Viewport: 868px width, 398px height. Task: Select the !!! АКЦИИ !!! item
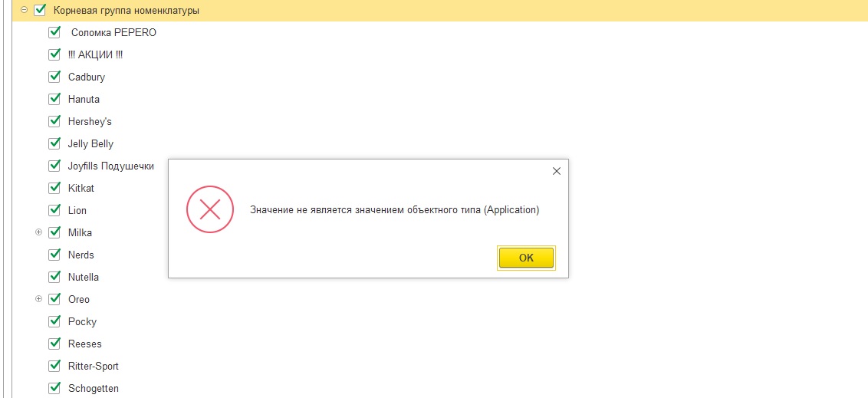point(95,55)
